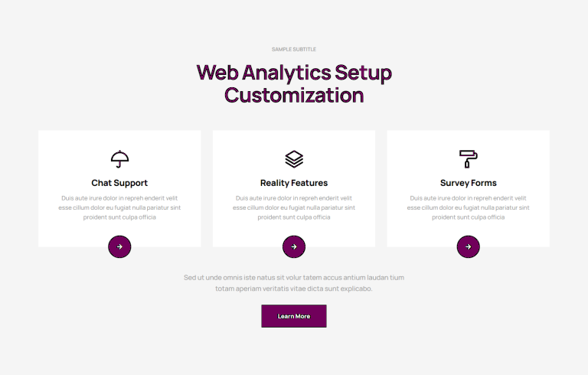Click the 'Customization' word in the main heading
The height and width of the screenshot is (375, 588).
(294, 95)
